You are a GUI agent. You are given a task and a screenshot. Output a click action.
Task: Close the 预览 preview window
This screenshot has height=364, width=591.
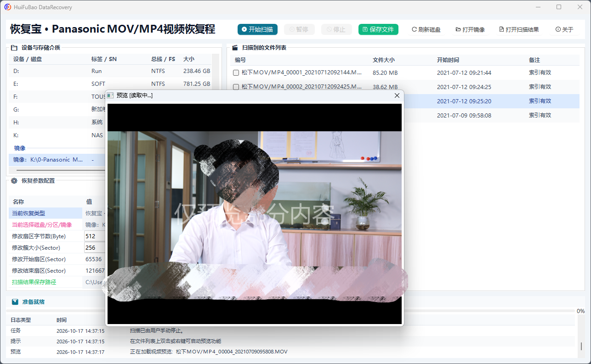(x=397, y=95)
